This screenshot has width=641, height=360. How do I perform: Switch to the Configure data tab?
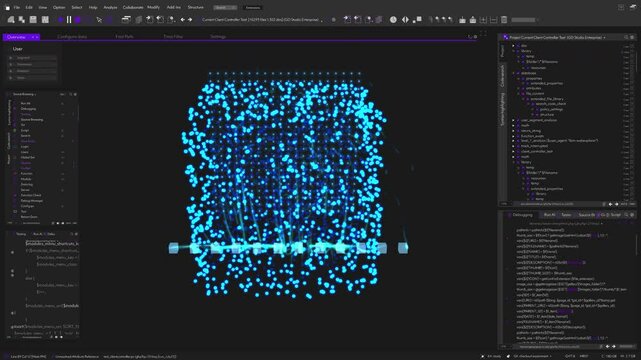pos(72,37)
